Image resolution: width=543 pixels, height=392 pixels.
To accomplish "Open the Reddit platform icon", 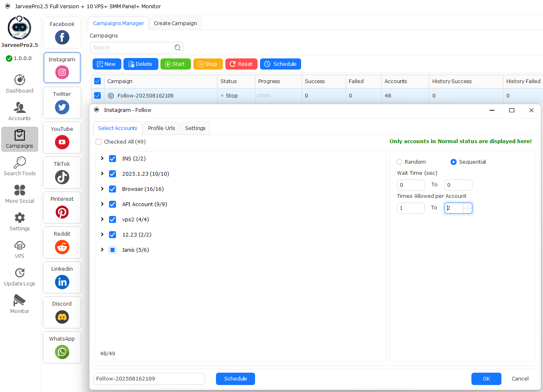I will (62, 247).
